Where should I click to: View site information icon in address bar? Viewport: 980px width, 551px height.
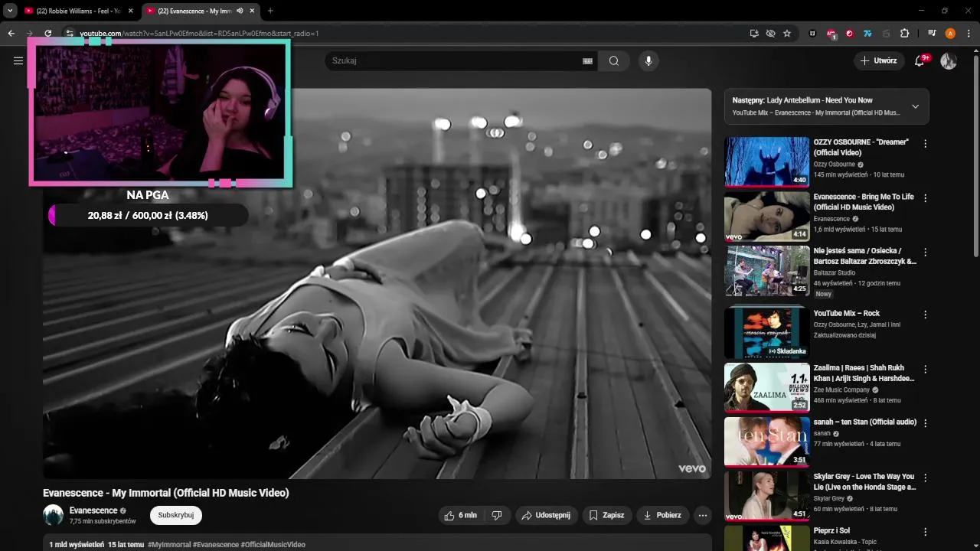pyautogui.click(x=69, y=34)
